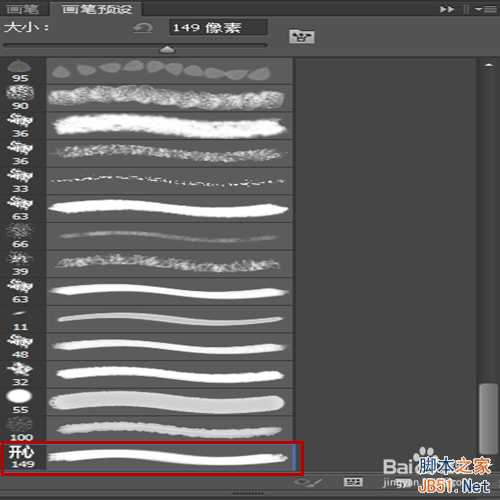Click the scrollbar up arrow
This screenshot has width=500, height=500.
[489, 65]
